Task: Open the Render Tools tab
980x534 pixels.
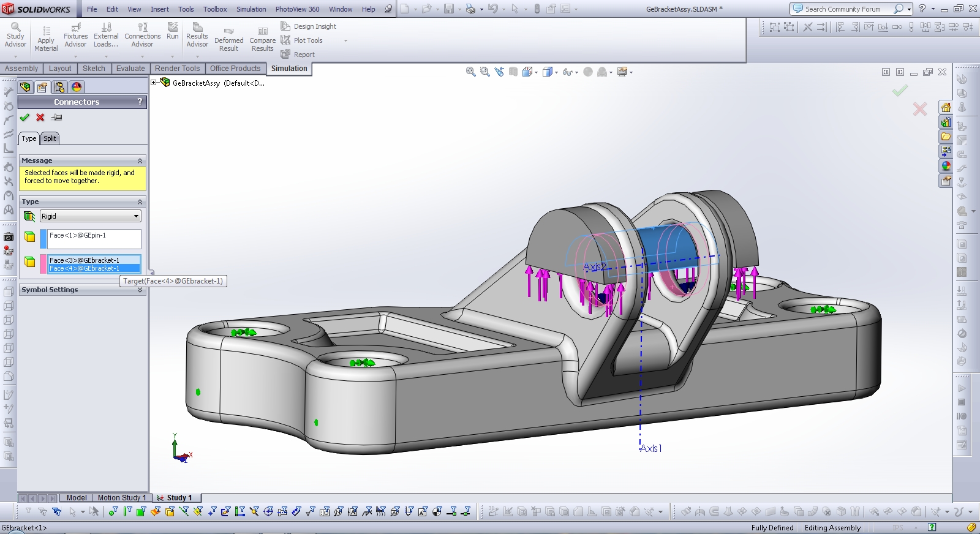Action: click(x=177, y=69)
